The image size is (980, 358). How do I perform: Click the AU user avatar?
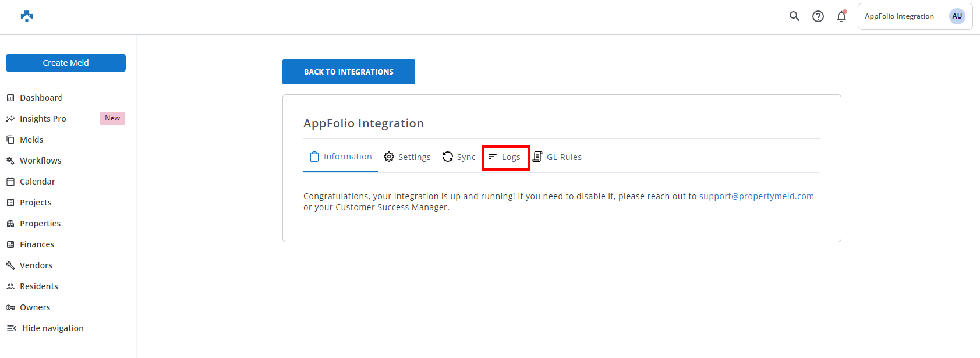pyautogui.click(x=957, y=16)
